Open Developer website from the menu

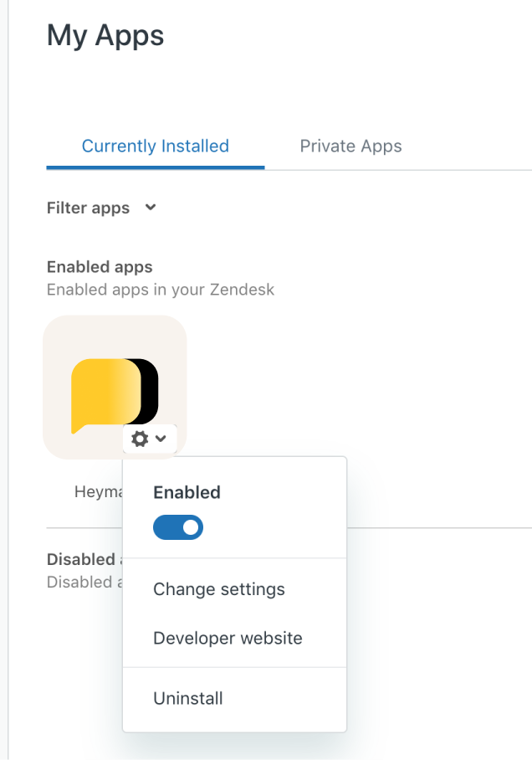[x=228, y=638]
